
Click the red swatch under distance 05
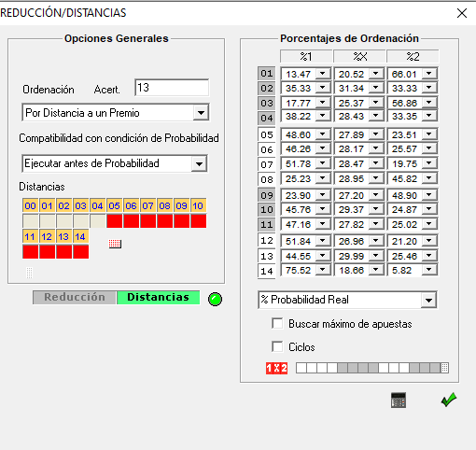tap(115, 221)
